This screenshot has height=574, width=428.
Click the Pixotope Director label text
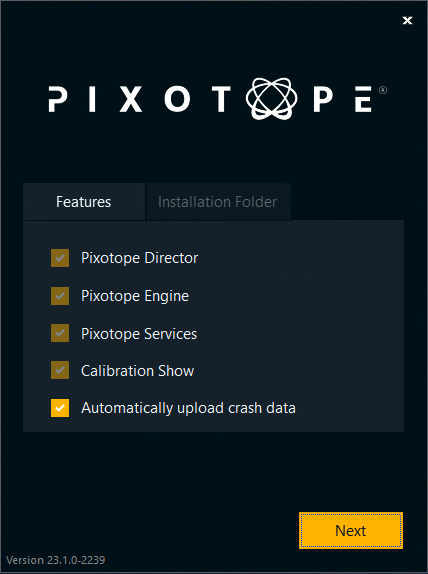[139, 258]
